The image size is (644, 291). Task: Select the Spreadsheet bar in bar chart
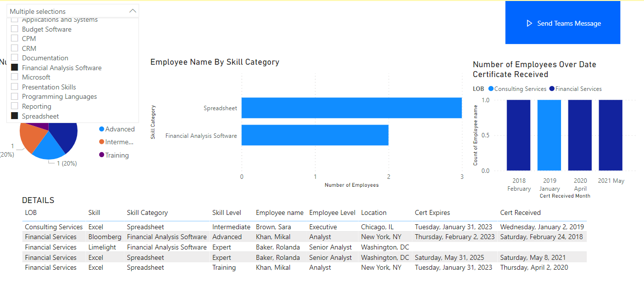[351, 108]
